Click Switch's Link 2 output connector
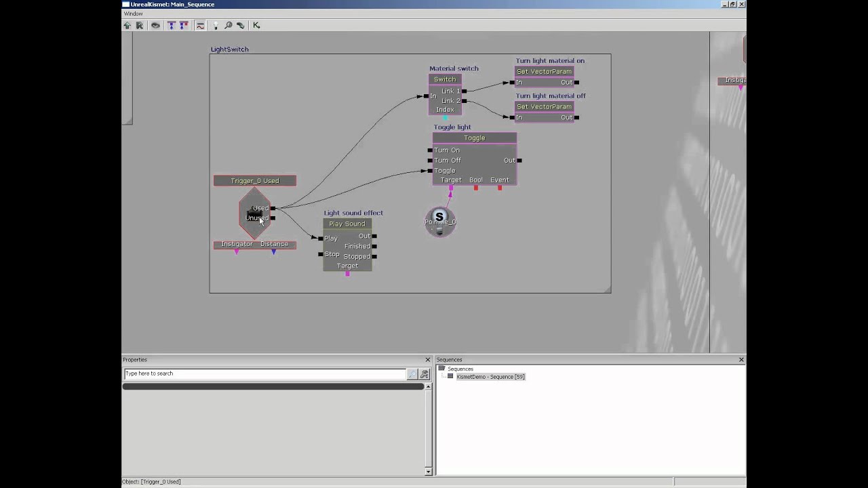868x488 pixels. coord(464,101)
